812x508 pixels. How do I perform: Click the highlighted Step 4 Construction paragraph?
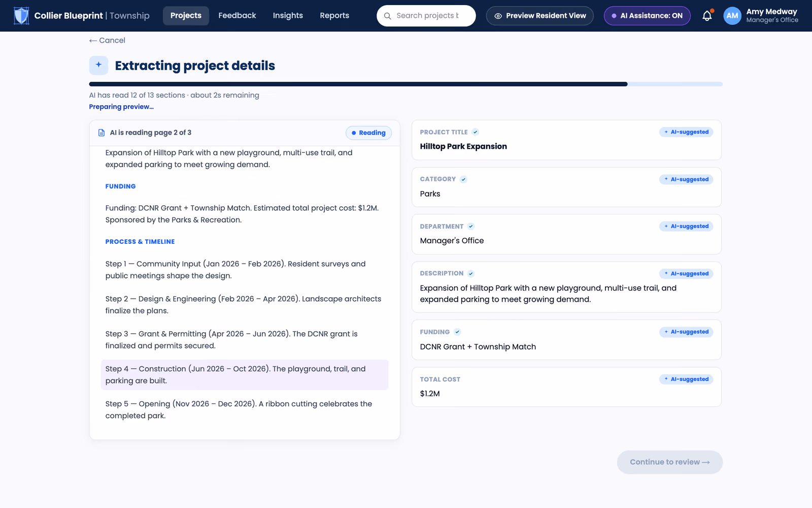coord(245,375)
